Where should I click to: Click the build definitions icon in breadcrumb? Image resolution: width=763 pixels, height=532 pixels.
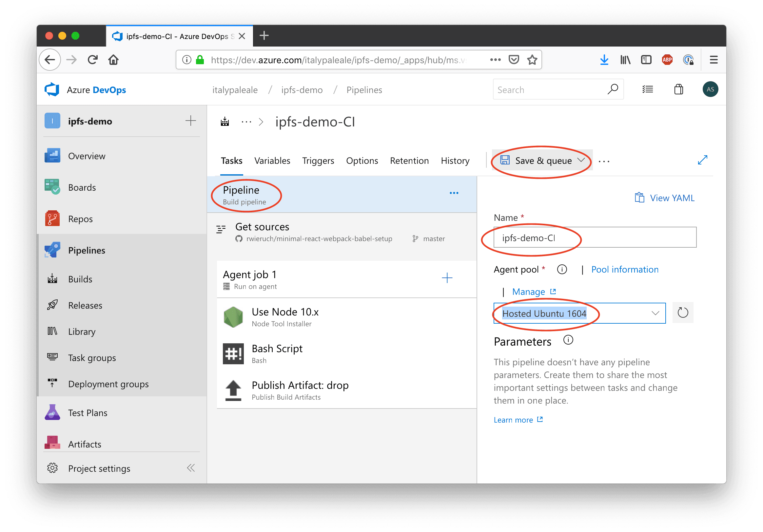click(x=225, y=122)
